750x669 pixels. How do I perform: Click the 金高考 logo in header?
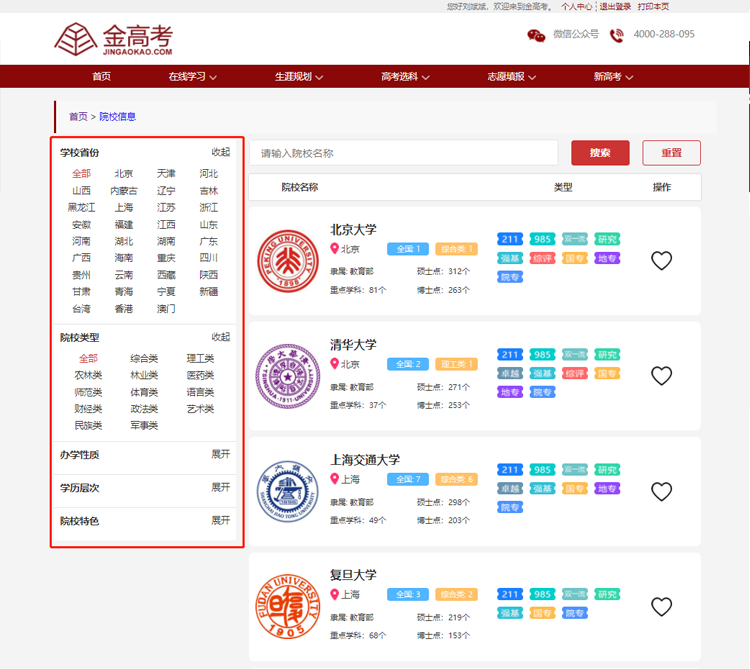(114, 39)
